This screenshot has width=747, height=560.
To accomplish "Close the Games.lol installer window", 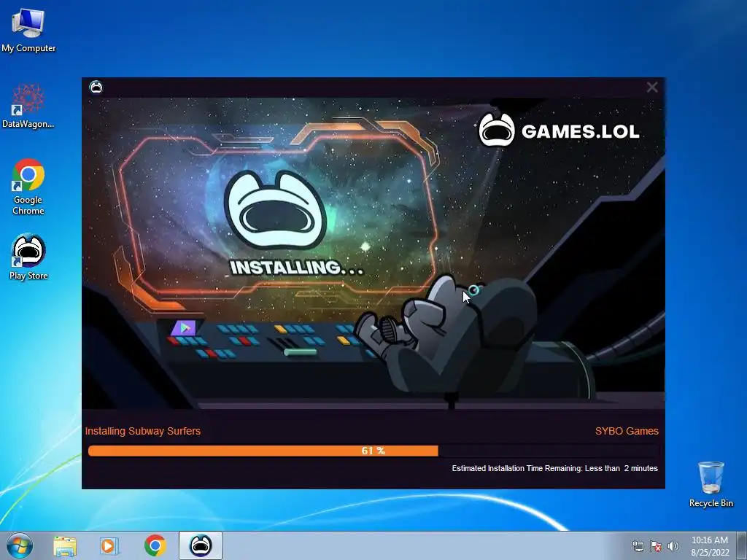I will [x=652, y=87].
